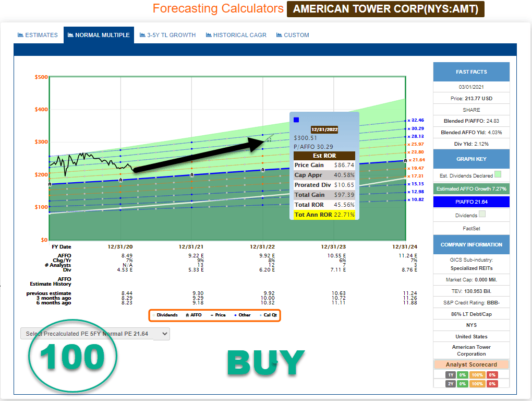Click 'Blended P/AFFO: 24.83' in Fast Facts
532x401 pixels.
tap(471, 121)
